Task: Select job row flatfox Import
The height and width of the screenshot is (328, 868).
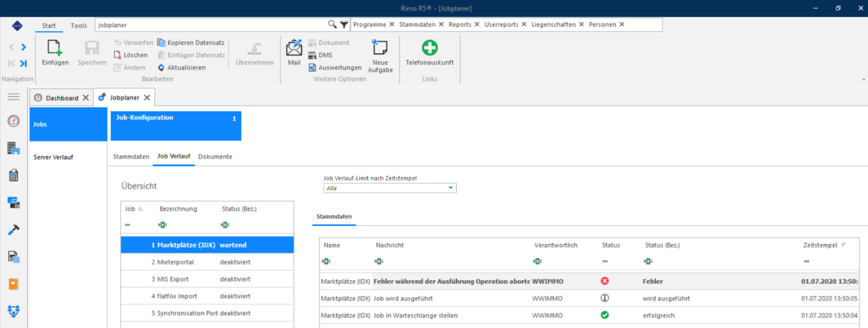Action: coord(207,296)
